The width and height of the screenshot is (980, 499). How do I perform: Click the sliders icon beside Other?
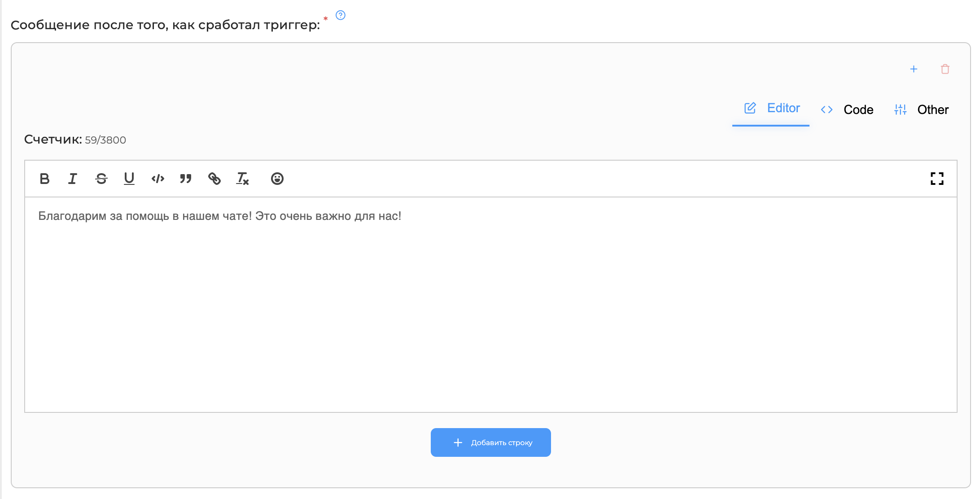tap(901, 109)
